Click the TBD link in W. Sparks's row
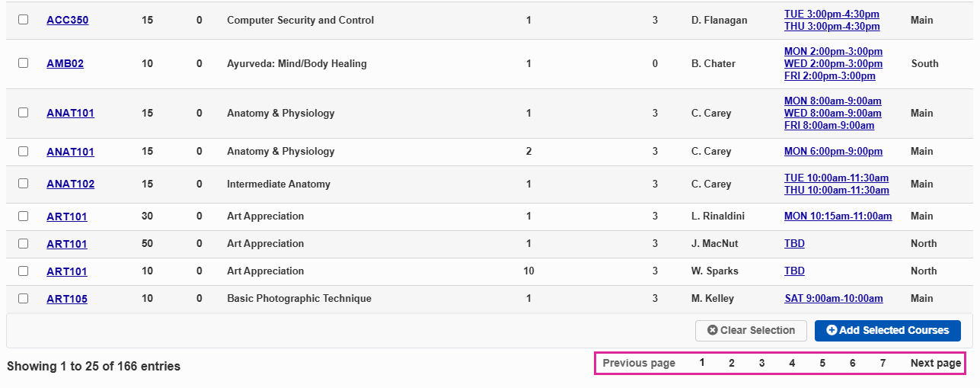 (794, 271)
